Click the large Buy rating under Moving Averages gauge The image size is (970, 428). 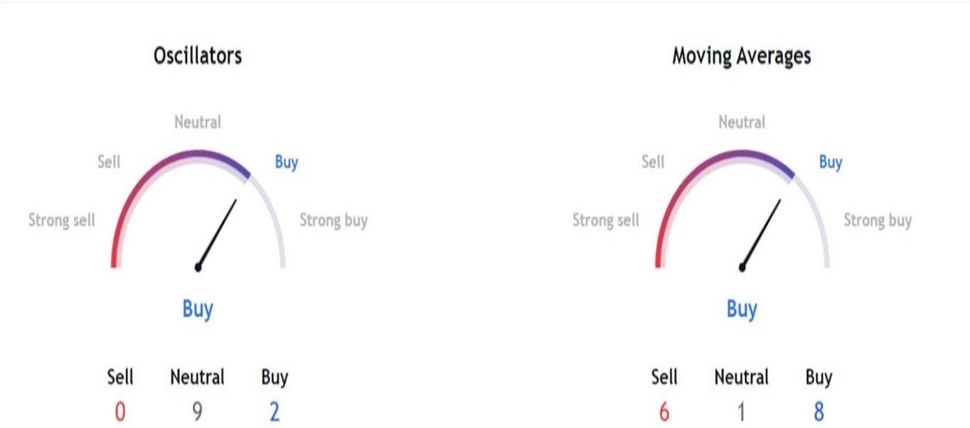click(741, 309)
